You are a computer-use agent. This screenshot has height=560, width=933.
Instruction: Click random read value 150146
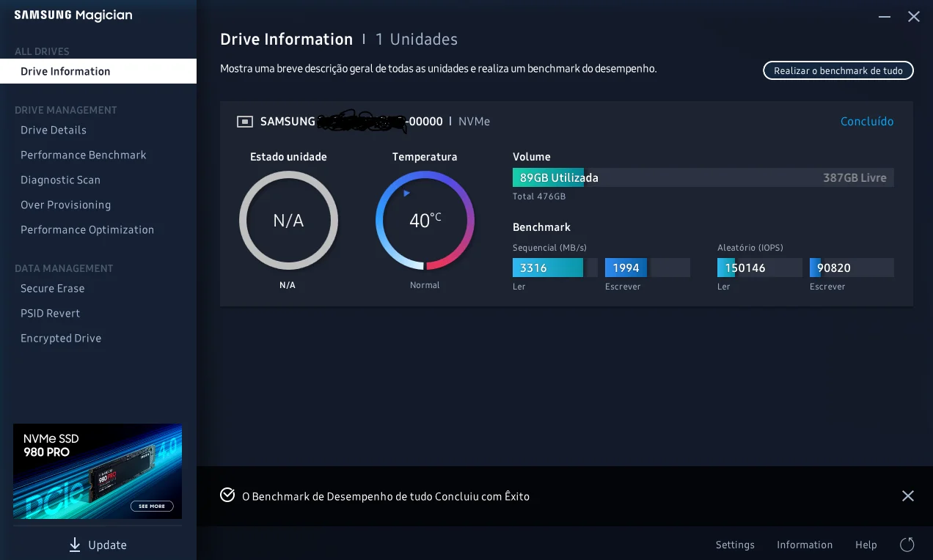tap(745, 268)
